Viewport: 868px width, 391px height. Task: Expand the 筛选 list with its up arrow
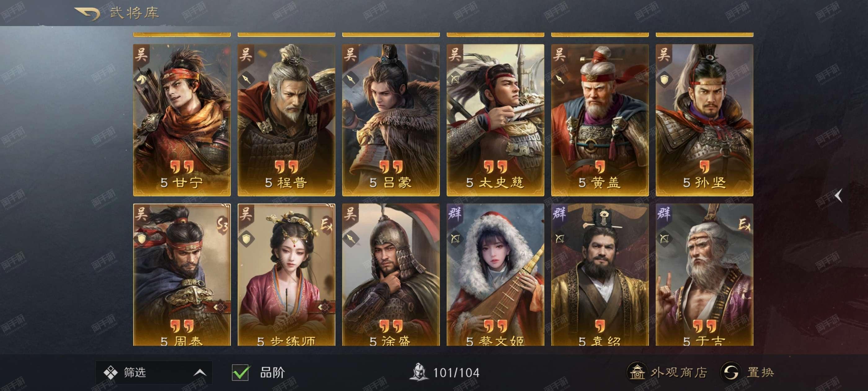[x=200, y=372]
